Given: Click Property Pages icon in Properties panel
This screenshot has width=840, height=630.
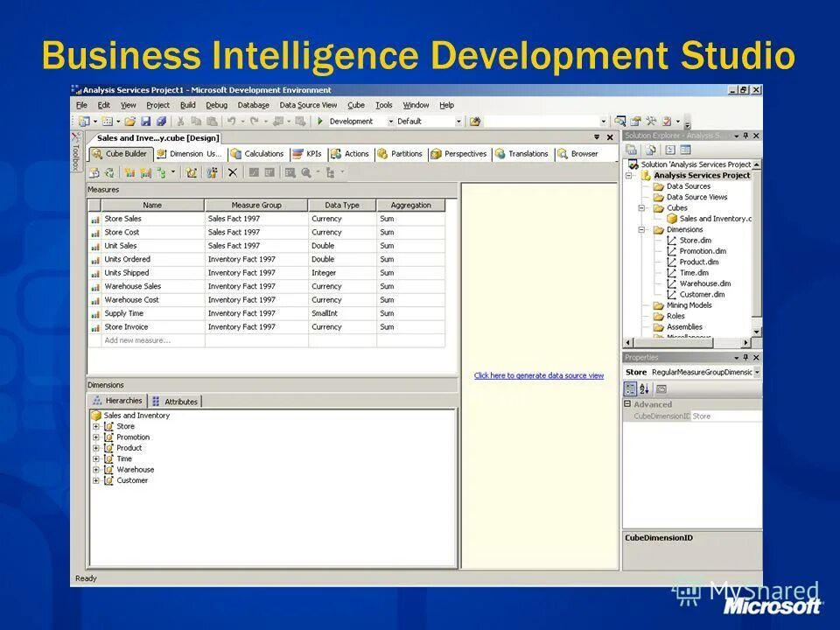Looking at the screenshot, I should click(661, 388).
